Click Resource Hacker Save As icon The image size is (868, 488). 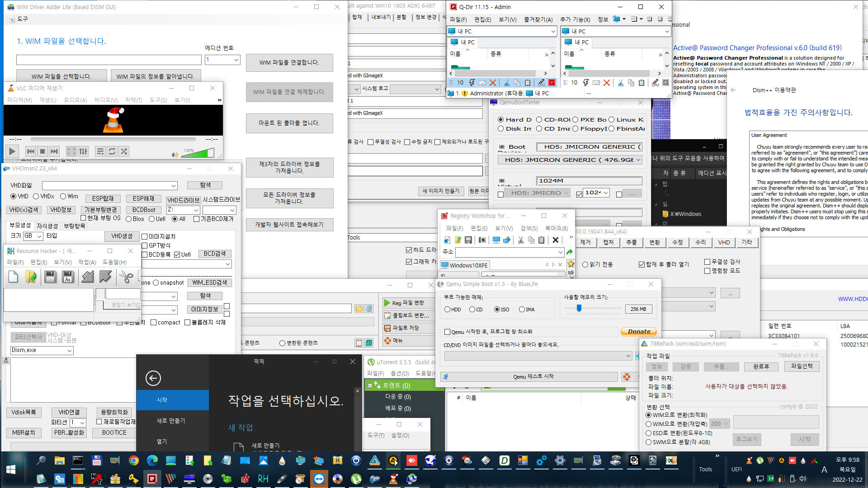[68, 277]
